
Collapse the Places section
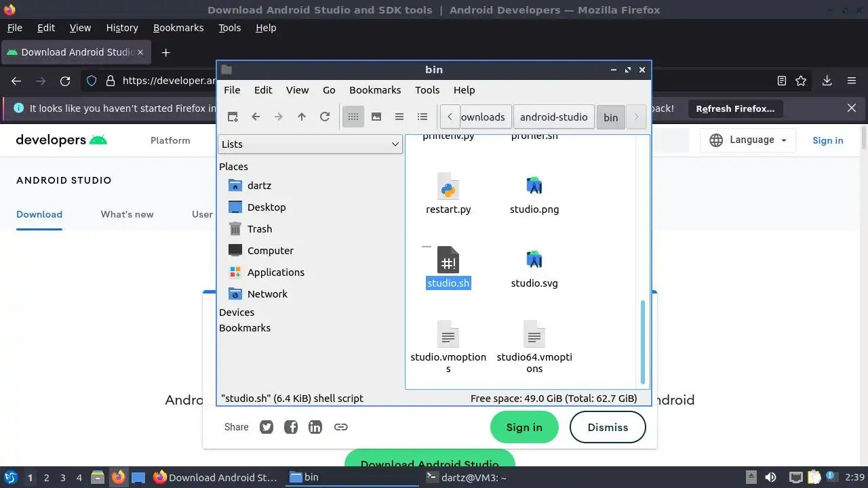point(233,166)
